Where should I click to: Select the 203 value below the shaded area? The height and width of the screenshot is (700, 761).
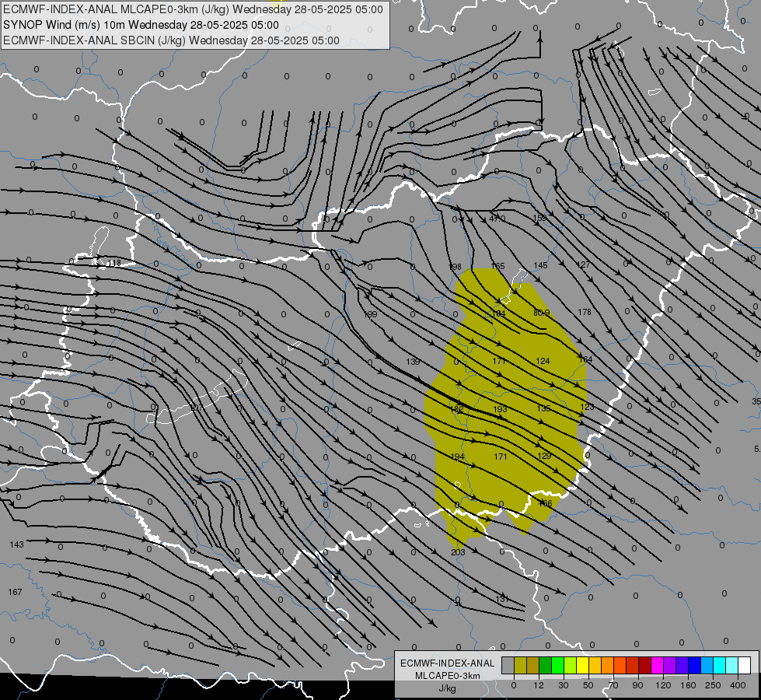click(458, 552)
